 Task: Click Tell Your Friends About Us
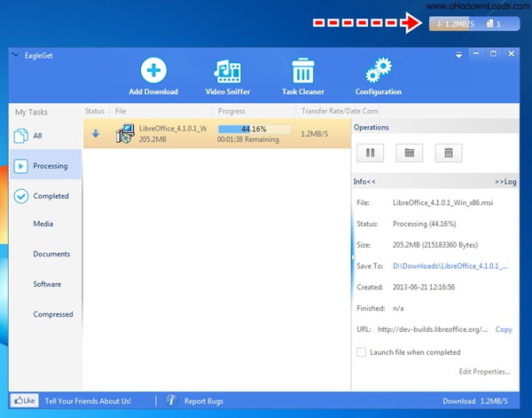[x=88, y=401]
